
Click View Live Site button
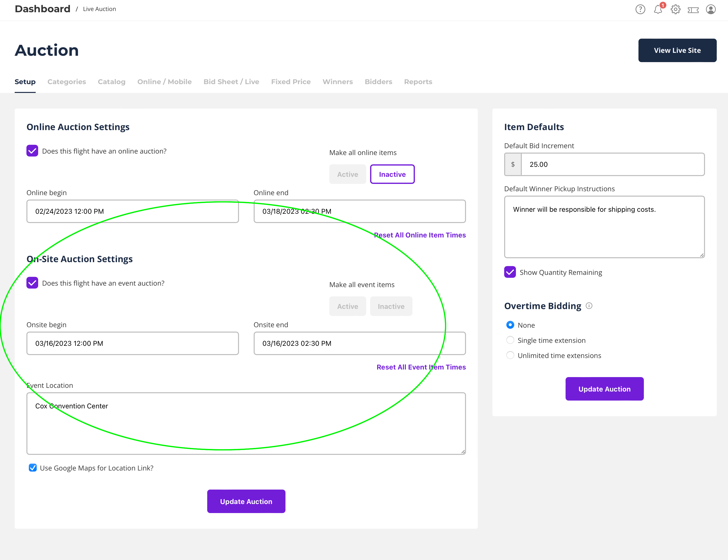[x=677, y=50]
